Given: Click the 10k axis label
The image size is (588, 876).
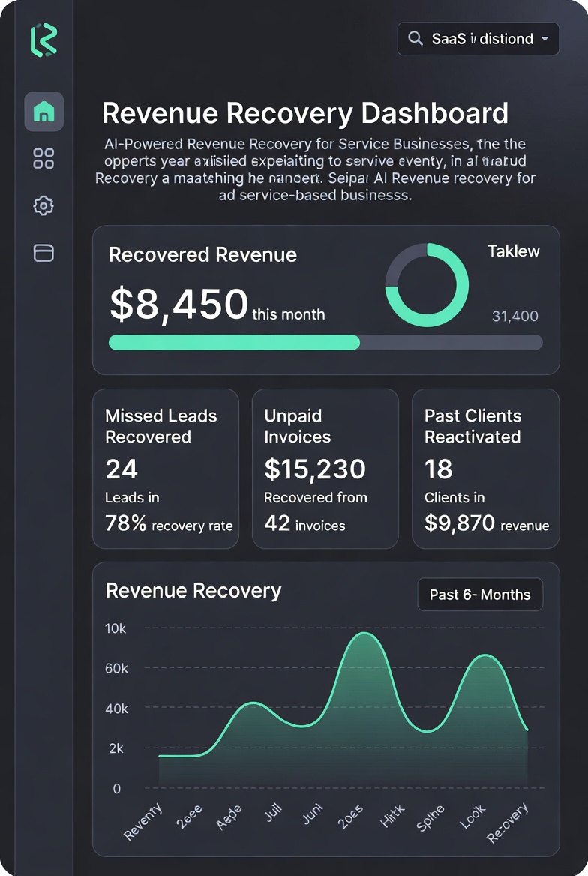Looking at the screenshot, I should pos(115,628).
